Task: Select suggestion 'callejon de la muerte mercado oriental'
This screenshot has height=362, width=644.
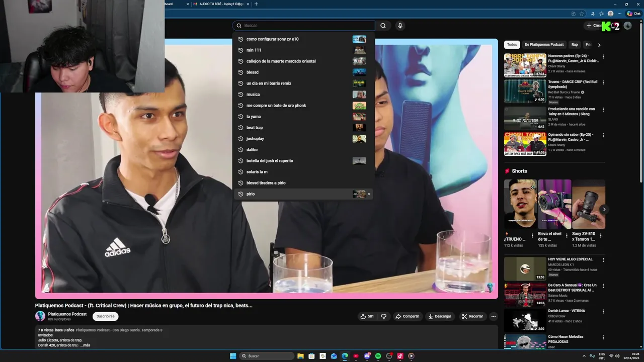Action: click(x=303, y=61)
